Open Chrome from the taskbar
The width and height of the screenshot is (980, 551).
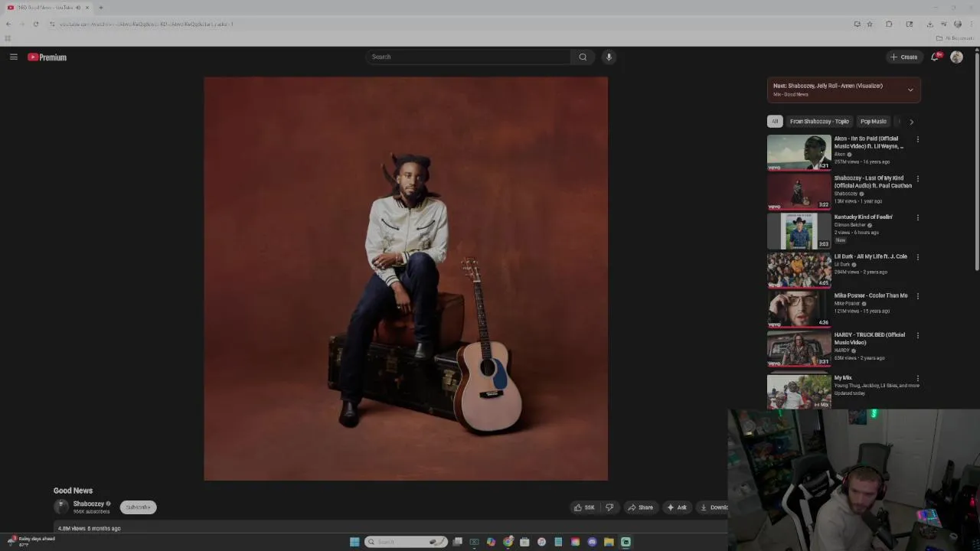[x=508, y=542]
